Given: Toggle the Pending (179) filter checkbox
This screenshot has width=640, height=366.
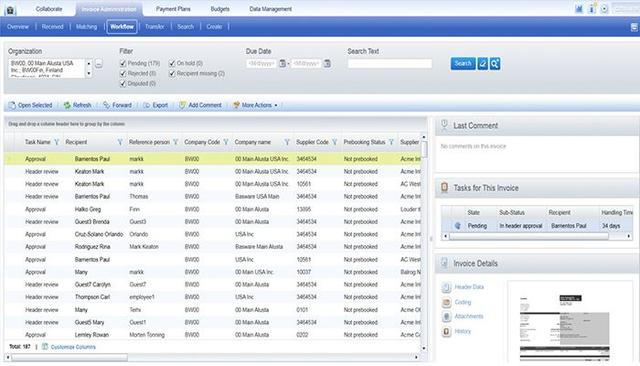Looking at the screenshot, I should coord(123,63).
